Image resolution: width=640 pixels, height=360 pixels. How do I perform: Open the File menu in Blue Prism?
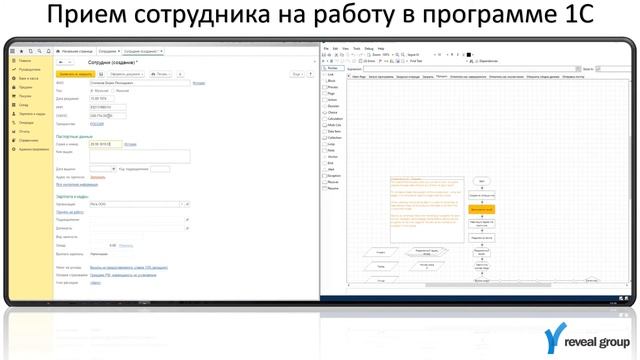326,49
